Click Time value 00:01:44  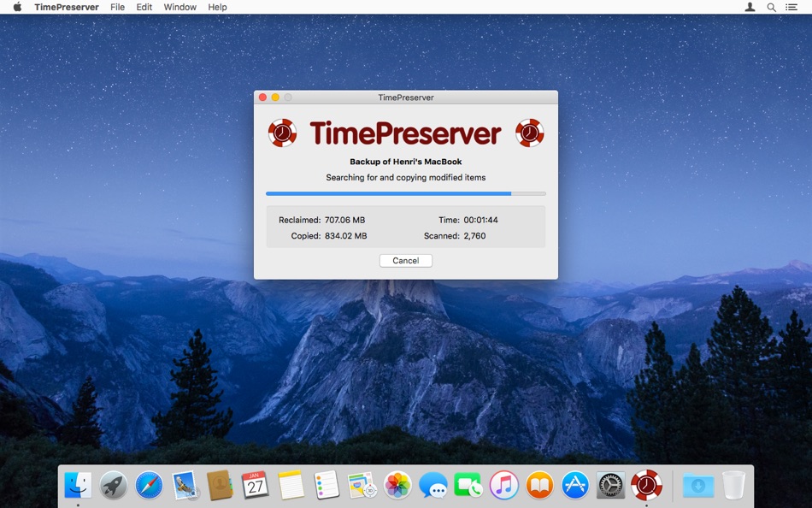pyautogui.click(x=480, y=220)
